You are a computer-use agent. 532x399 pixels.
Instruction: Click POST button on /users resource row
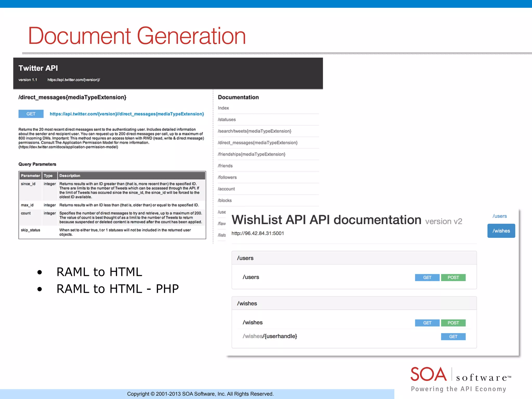coord(453,277)
